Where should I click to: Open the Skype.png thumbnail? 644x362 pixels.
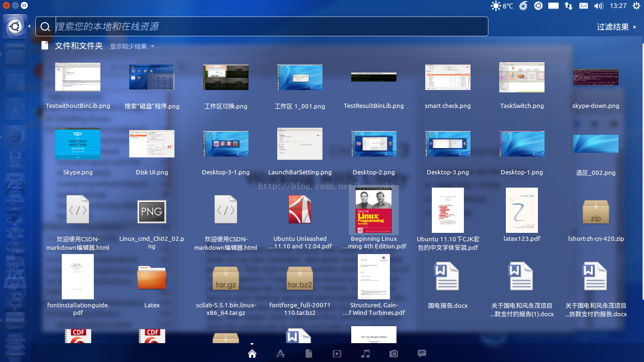point(78,144)
